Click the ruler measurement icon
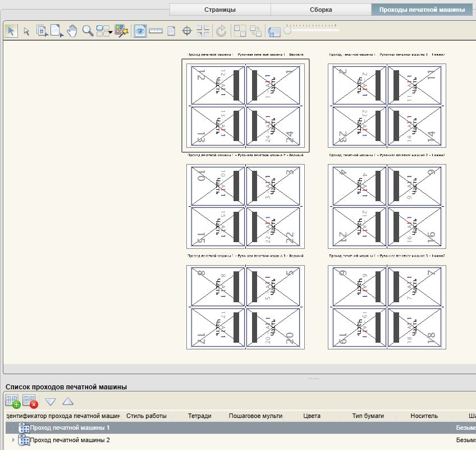476x450 pixels. [x=155, y=31]
